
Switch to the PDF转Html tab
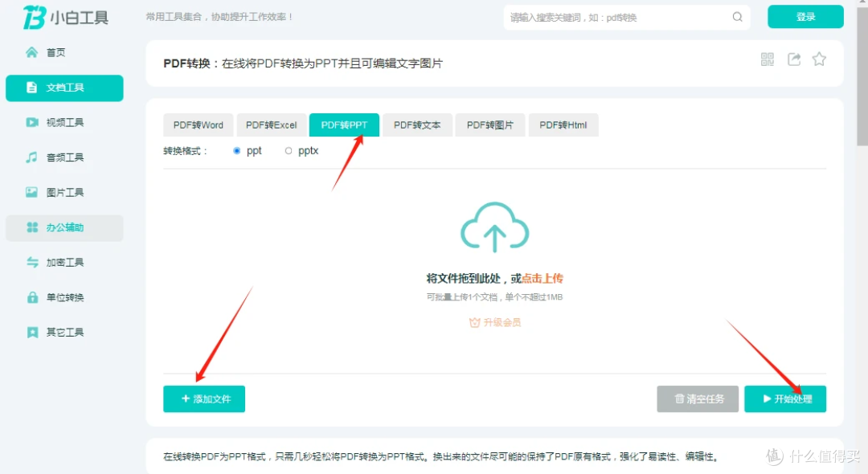point(563,125)
